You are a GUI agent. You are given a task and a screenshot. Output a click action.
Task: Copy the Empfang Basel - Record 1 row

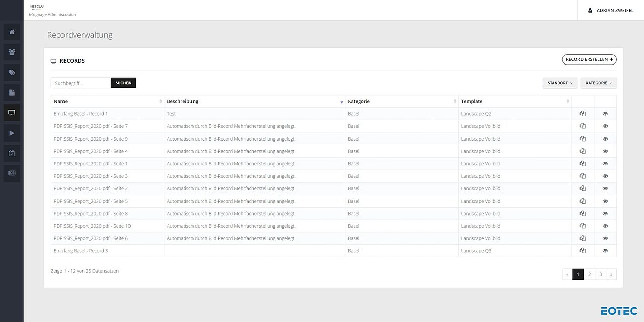pos(583,114)
